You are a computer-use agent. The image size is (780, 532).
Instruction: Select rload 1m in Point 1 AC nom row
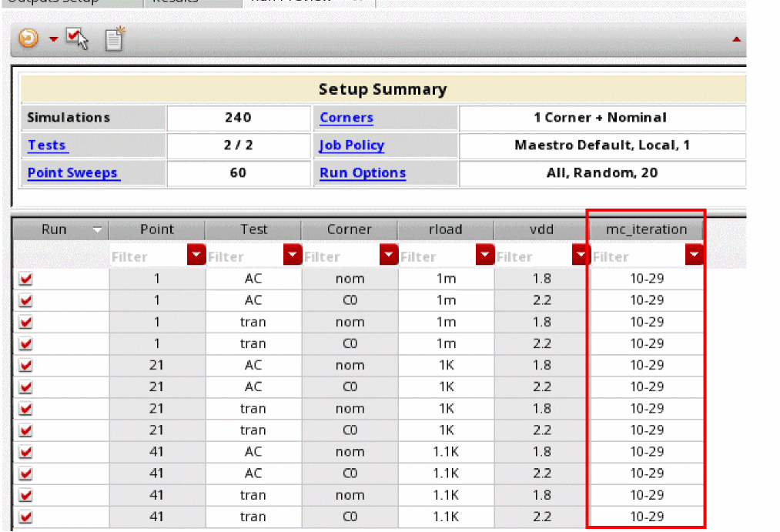pos(447,279)
